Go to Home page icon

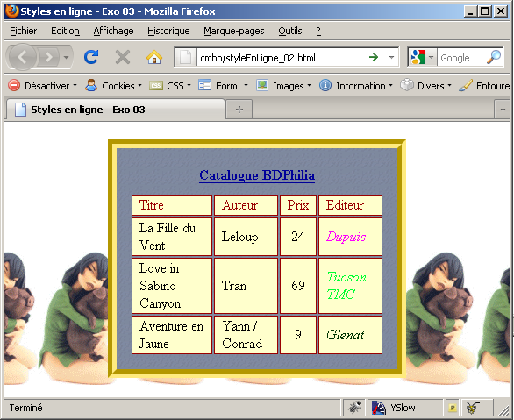[154, 57]
